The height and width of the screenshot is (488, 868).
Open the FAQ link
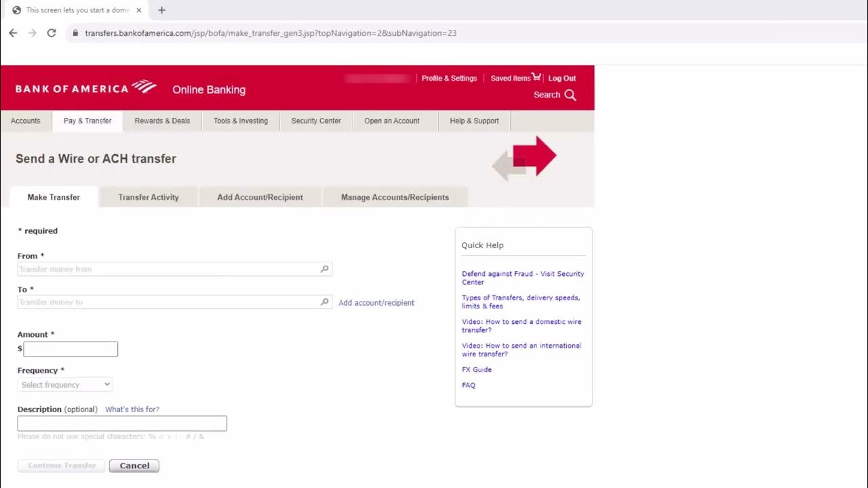click(x=469, y=385)
